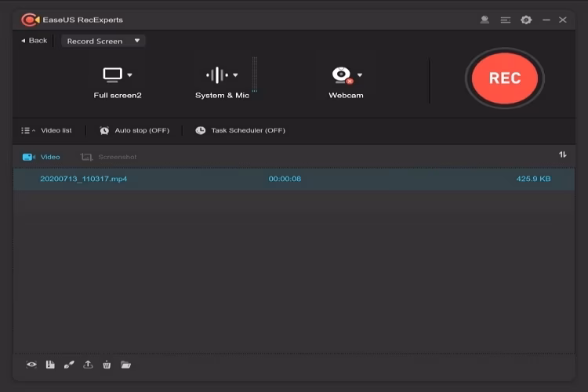The height and width of the screenshot is (392, 588).
Task: Open the hamburger menu in title bar
Action: click(506, 20)
